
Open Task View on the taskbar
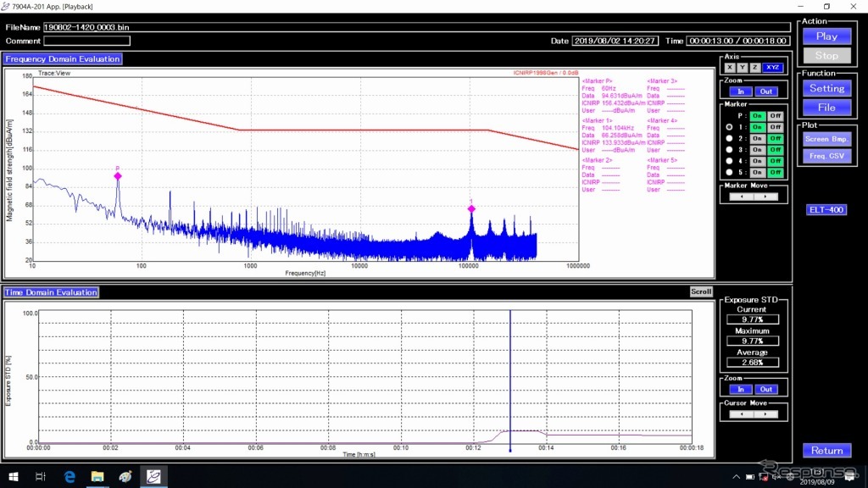click(41, 476)
